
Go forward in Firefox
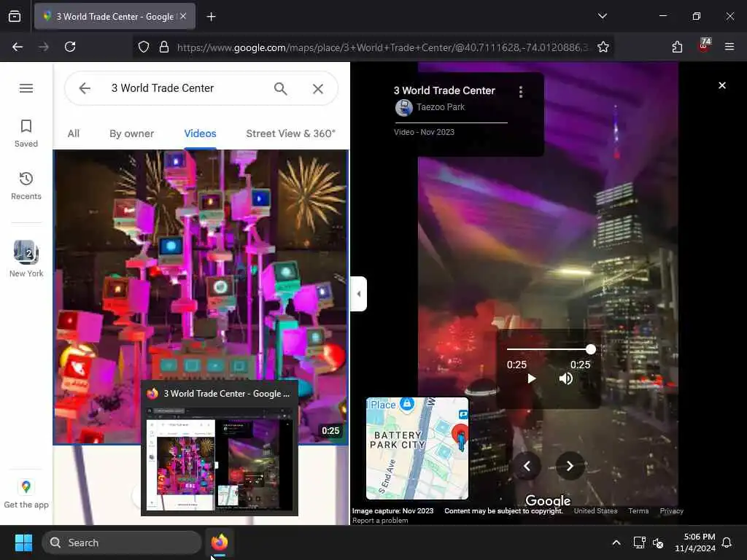coord(44,47)
